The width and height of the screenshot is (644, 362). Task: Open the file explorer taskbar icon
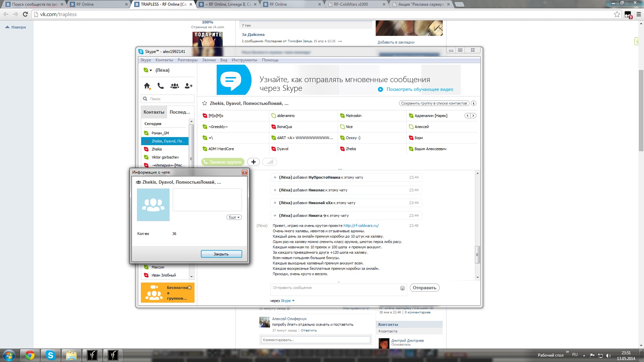pyautogui.click(x=71, y=355)
